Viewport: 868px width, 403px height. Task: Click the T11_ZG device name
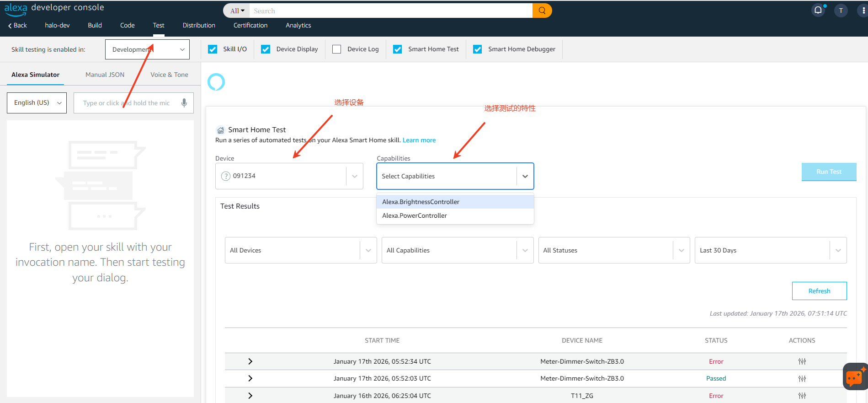click(x=582, y=396)
